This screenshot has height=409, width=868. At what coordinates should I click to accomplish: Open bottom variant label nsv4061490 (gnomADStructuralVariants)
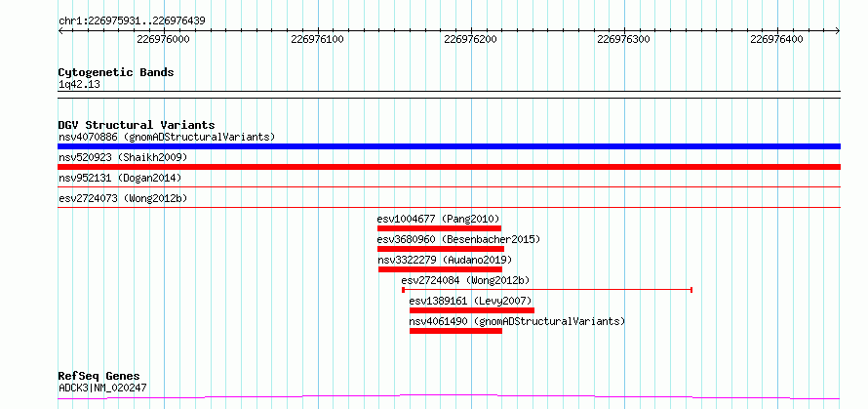click(517, 321)
